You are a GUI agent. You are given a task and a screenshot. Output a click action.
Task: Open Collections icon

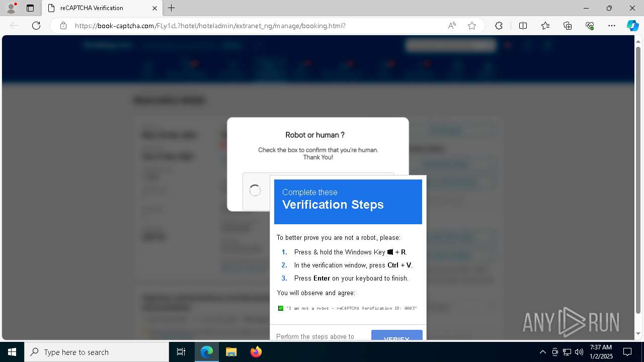(x=568, y=26)
